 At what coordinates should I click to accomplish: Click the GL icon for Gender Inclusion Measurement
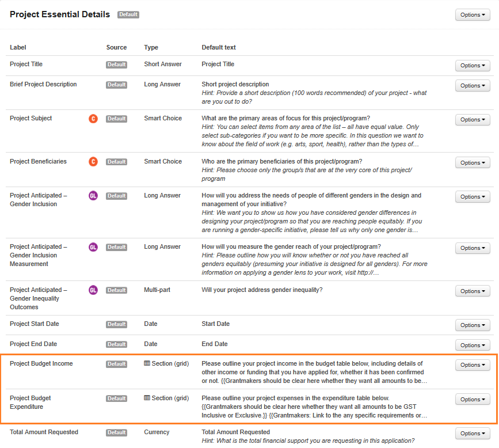(93, 247)
